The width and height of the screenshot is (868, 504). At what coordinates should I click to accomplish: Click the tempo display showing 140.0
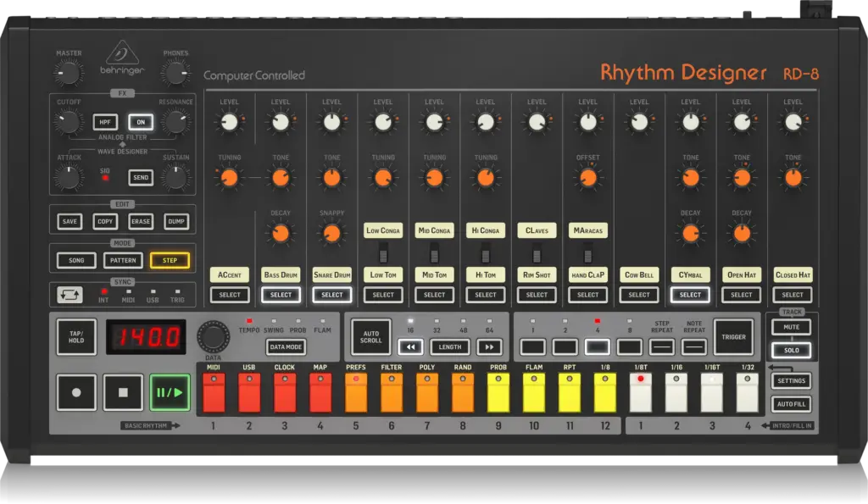coord(146,336)
